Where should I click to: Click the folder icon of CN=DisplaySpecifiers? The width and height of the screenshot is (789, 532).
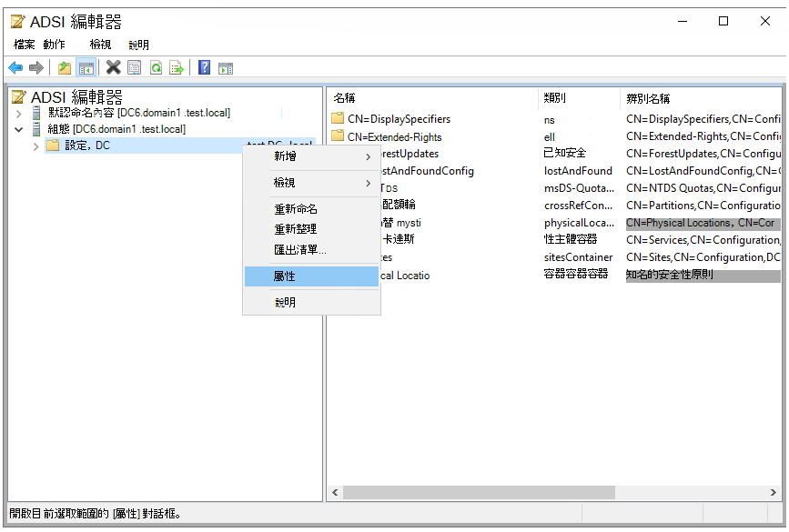coord(338,118)
